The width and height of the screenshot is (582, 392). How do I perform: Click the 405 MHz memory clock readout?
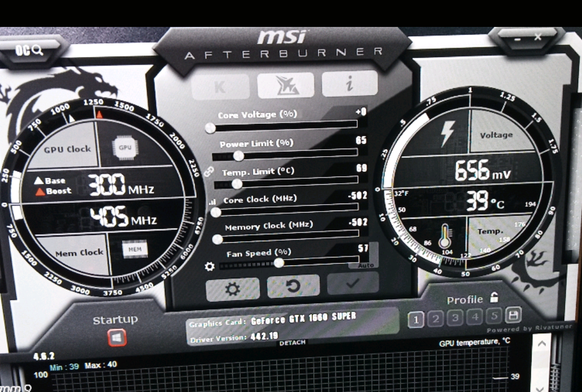[x=123, y=216]
